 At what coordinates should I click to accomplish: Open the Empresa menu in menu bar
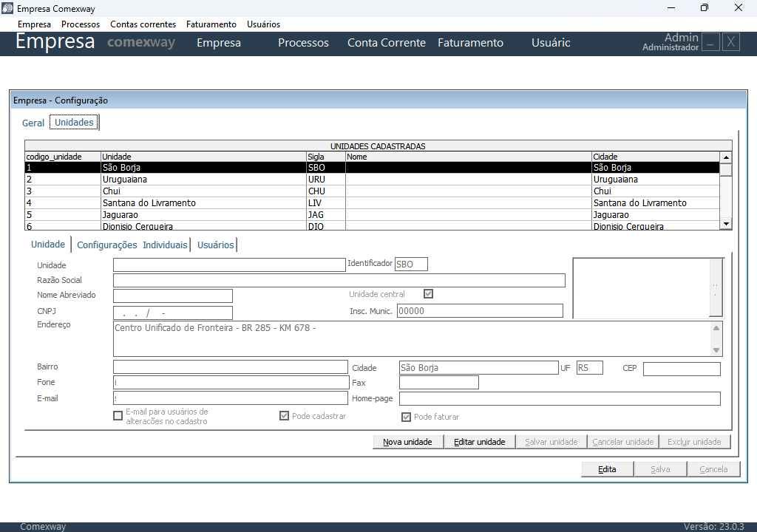[x=34, y=24]
